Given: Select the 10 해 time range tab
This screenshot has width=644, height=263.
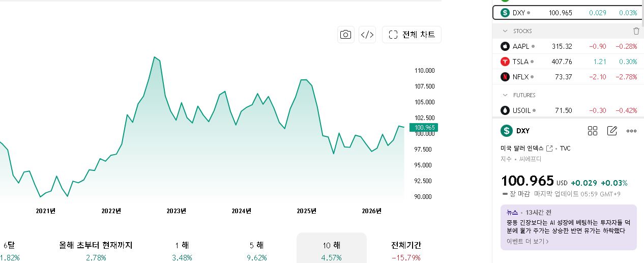Looking at the screenshot, I should 332,251.
